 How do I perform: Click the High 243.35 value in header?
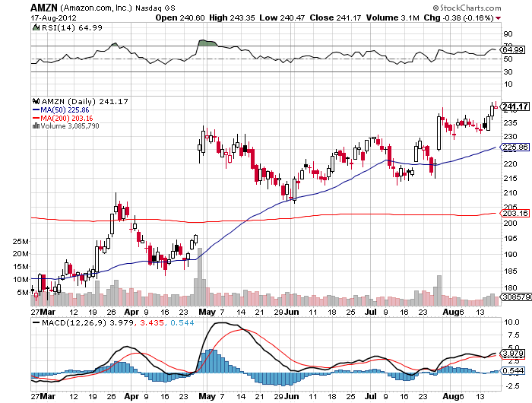(x=232, y=17)
